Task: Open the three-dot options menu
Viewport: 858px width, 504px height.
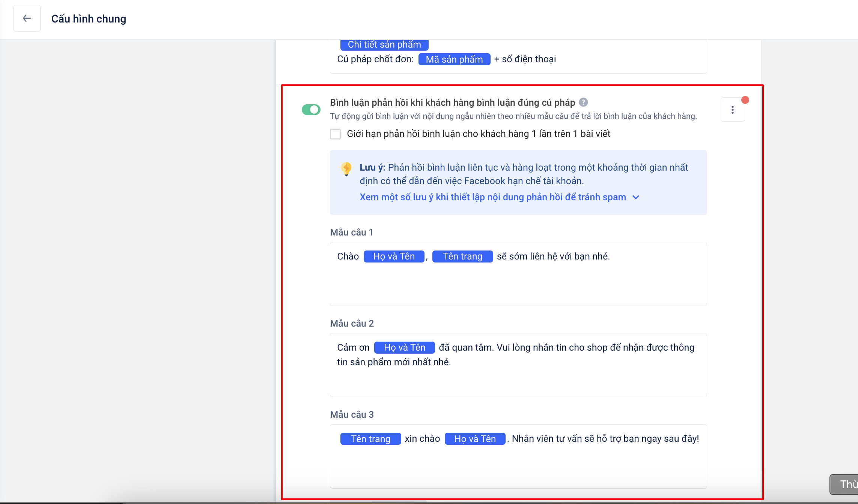Action: [x=732, y=110]
